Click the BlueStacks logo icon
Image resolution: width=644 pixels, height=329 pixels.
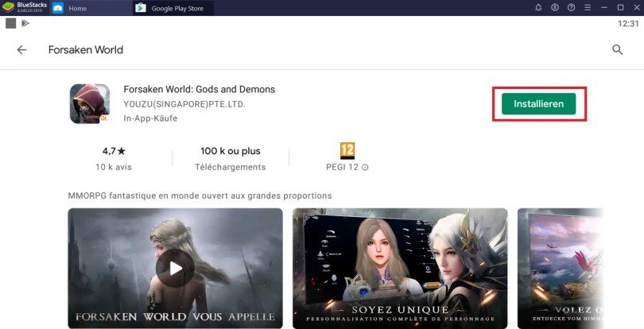[8, 7]
